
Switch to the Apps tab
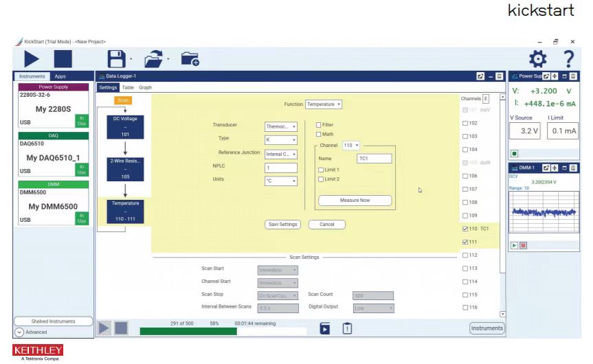60,76
